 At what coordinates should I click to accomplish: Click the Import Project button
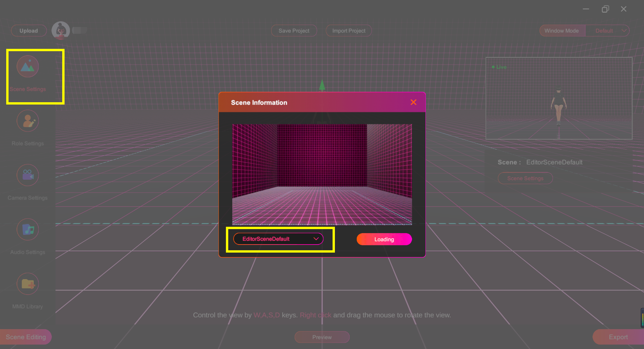coord(348,31)
